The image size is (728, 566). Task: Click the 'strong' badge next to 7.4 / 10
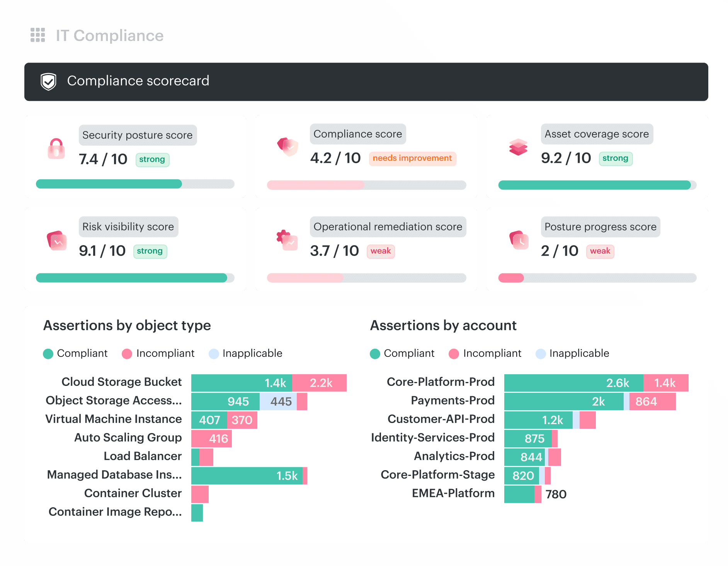click(x=152, y=160)
